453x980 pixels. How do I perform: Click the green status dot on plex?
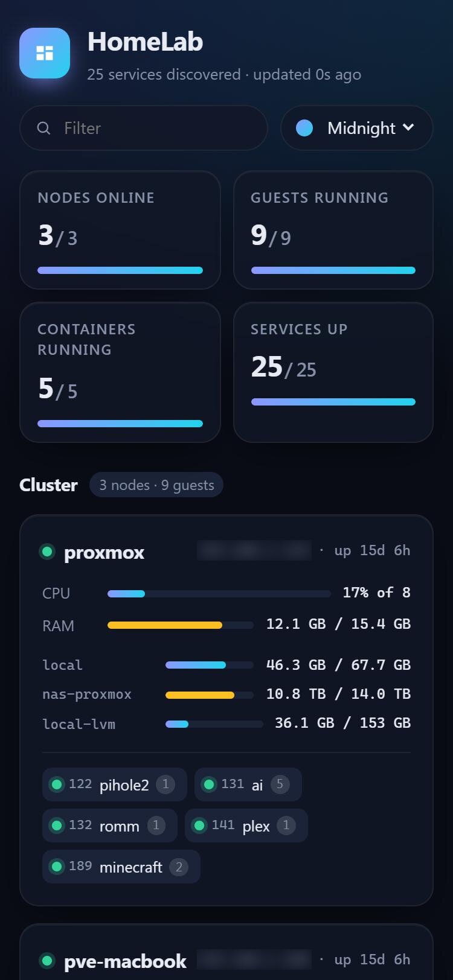click(199, 826)
